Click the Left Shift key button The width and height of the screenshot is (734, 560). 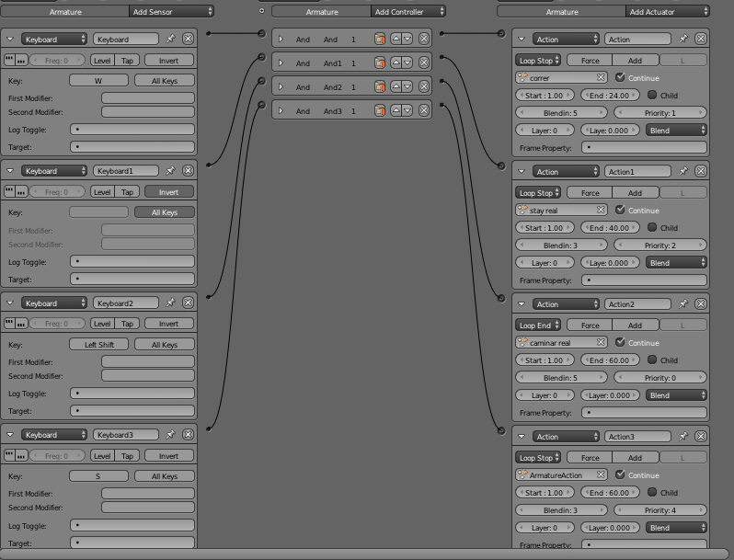(x=98, y=344)
